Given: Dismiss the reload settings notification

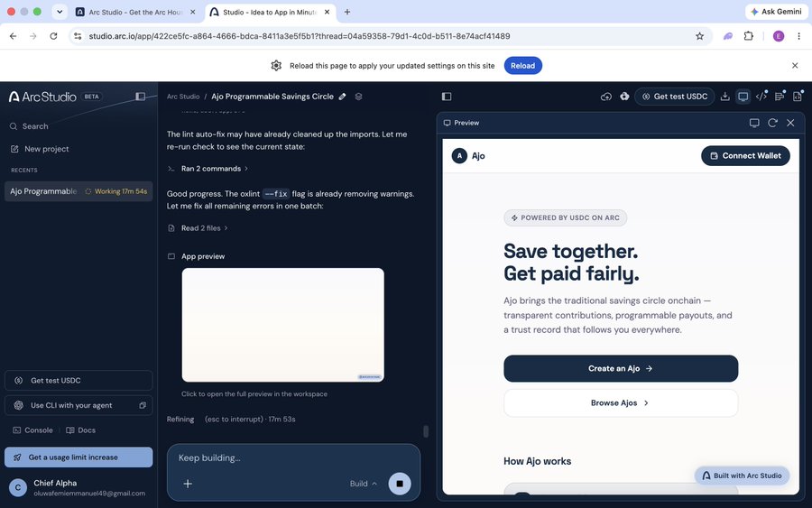Looking at the screenshot, I should tap(795, 66).
